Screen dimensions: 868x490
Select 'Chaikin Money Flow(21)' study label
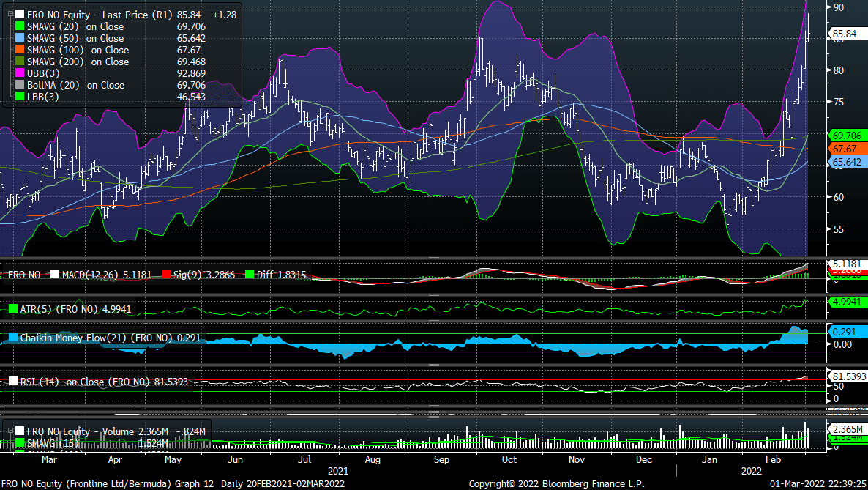pos(75,338)
